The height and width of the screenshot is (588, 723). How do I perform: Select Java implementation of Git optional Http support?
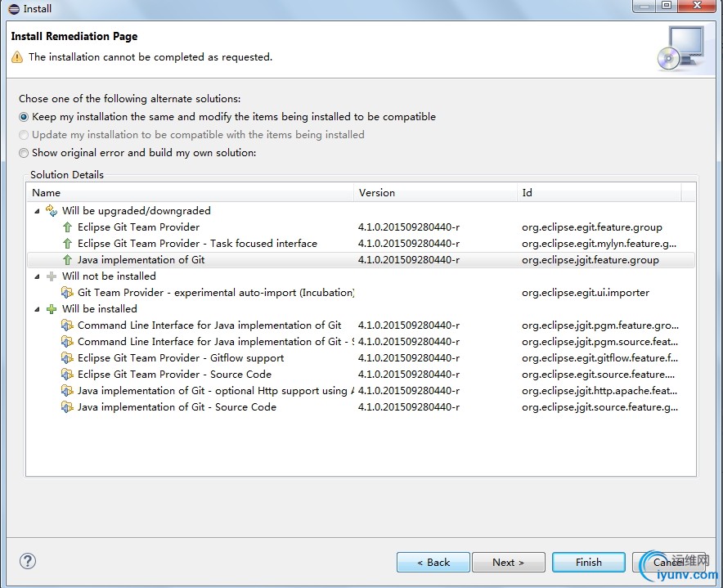pos(361,391)
